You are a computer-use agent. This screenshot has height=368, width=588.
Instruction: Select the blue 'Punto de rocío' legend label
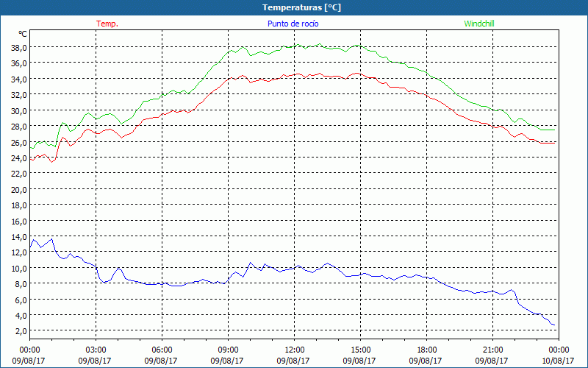[x=293, y=24]
